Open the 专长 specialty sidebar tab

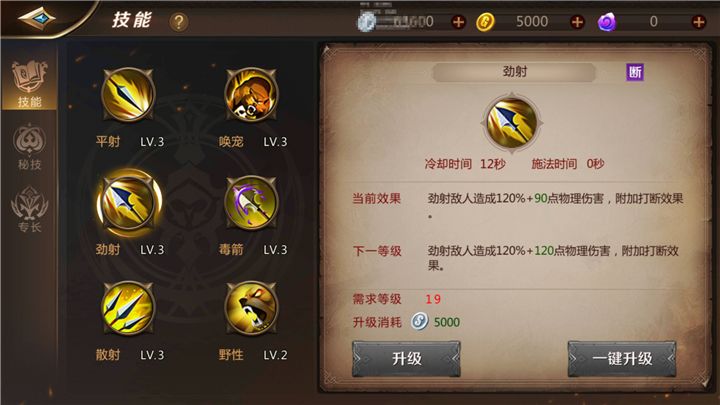pyautogui.click(x=29, y=209)
